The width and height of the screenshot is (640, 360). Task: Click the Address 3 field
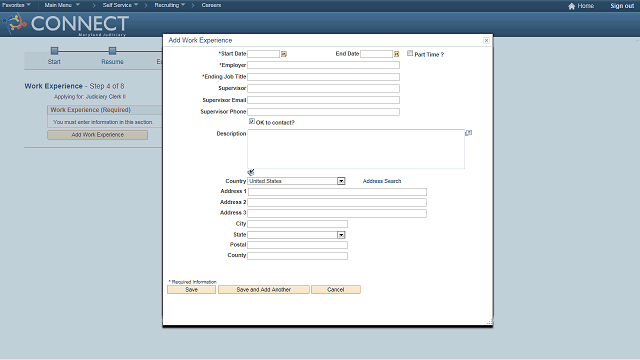(x=337, y=213)
